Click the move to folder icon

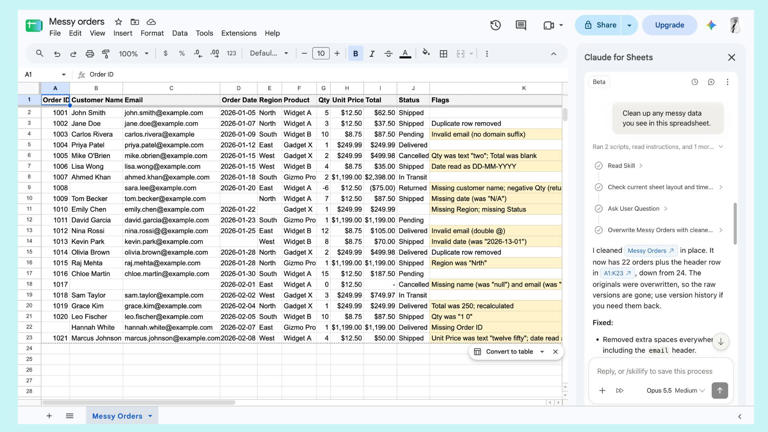coord(135,22)
